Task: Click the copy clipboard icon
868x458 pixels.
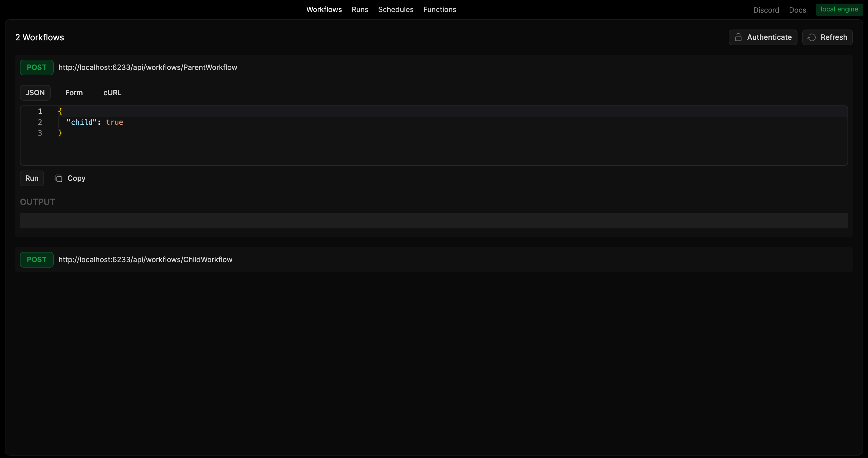Action: pyautogui.click(x=58, y=178)
